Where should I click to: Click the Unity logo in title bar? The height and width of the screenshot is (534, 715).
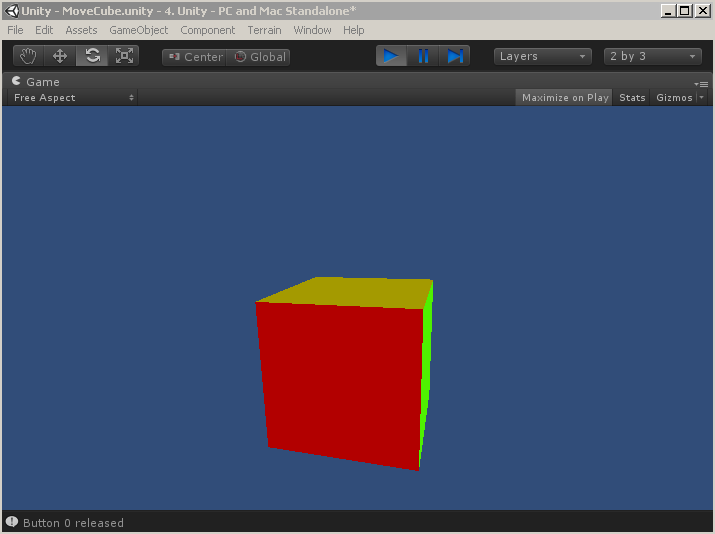click(x=11, y=10)
